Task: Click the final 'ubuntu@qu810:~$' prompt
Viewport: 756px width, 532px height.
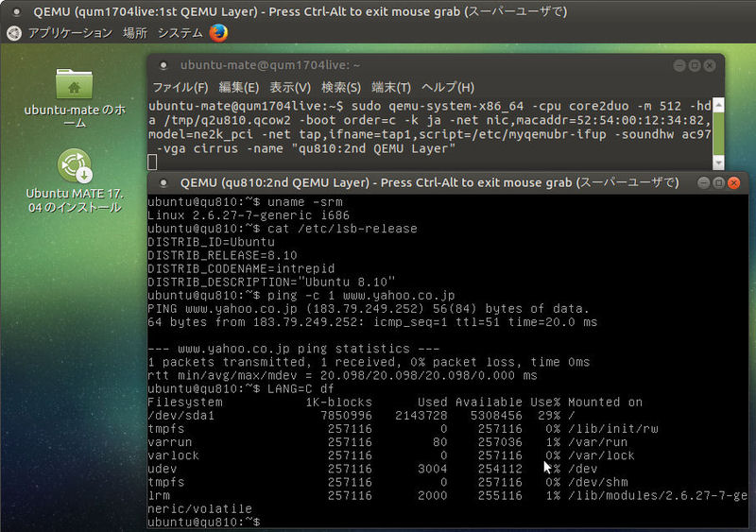Action: click(204, 523)
